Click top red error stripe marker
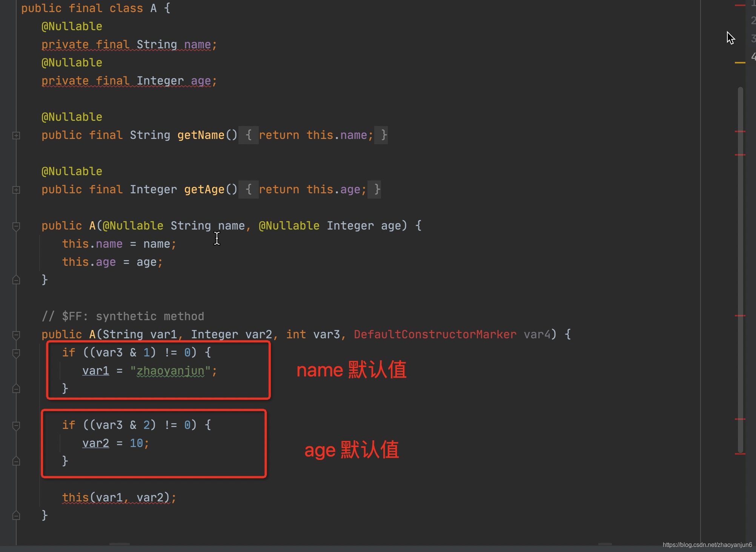 tap(740, 5)
